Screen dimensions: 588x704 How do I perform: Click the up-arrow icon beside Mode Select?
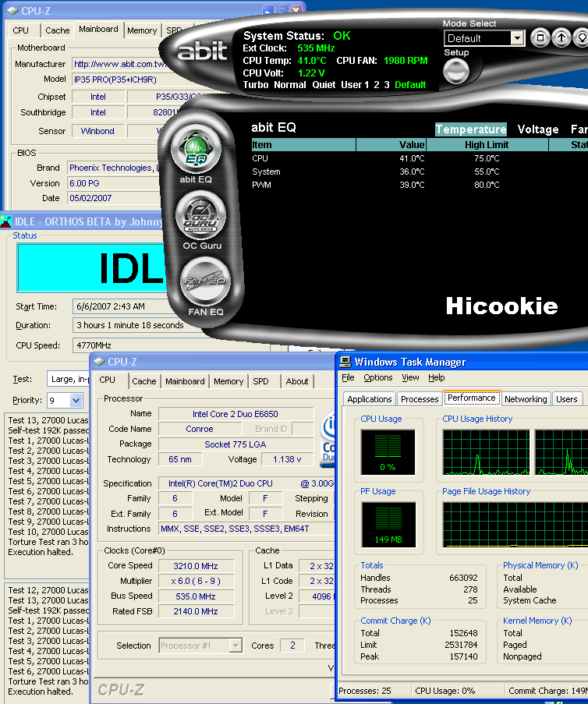tap(561, 38)
